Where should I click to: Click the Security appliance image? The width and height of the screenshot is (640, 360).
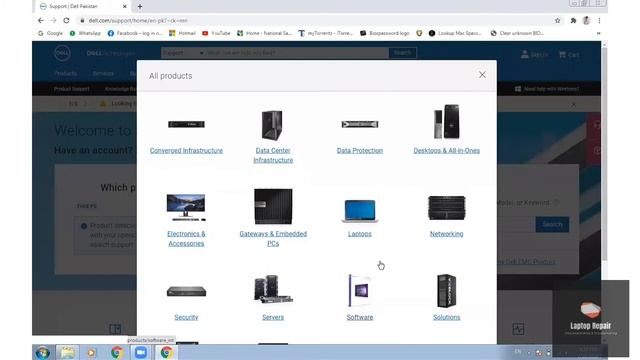[x=186, y=291]
